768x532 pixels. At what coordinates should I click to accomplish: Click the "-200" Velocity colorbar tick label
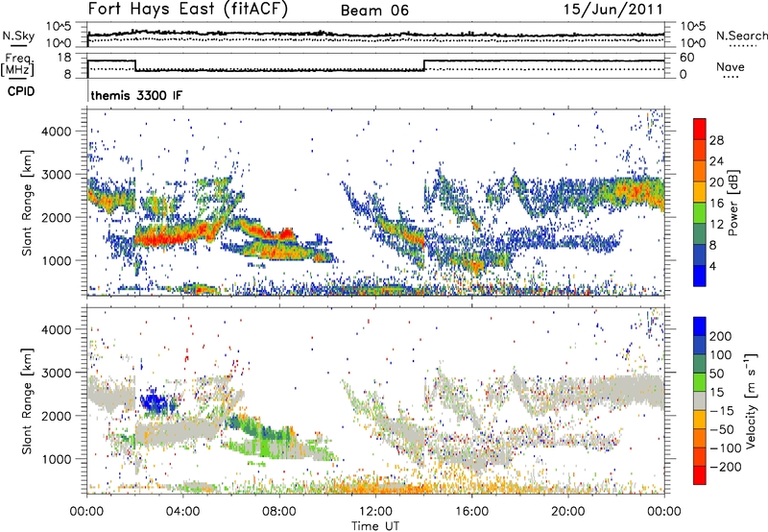[x=726, y=467]
